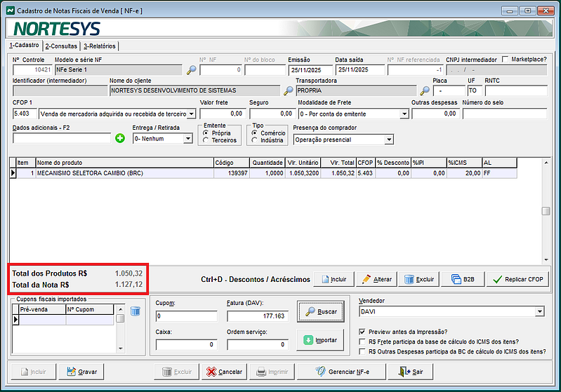Click the search icon beside client name field
This screenshot has width=561, height=392.
(x=288, y=90)
